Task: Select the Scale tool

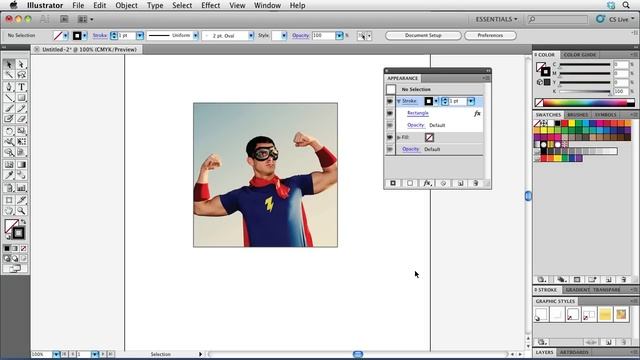Action: point(21,131)
